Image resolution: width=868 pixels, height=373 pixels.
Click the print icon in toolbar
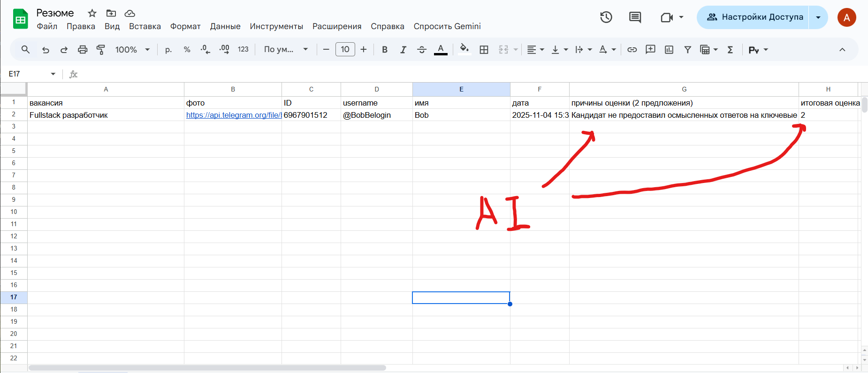coord(83,50)
